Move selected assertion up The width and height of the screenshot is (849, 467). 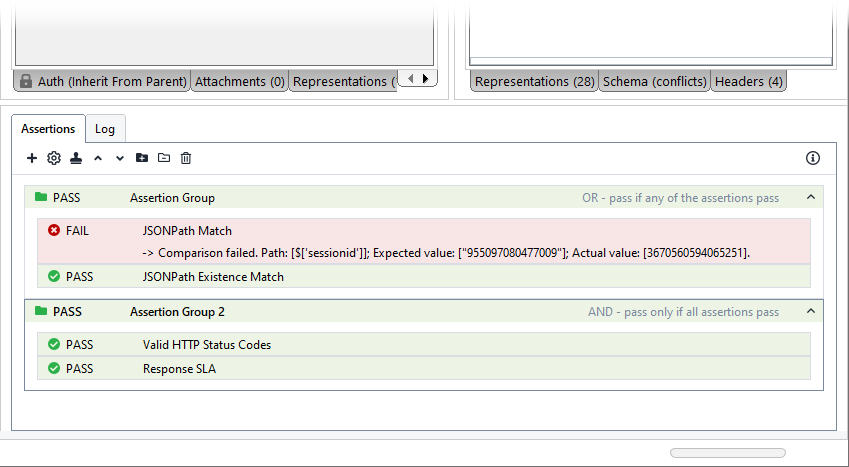(98, 158)
